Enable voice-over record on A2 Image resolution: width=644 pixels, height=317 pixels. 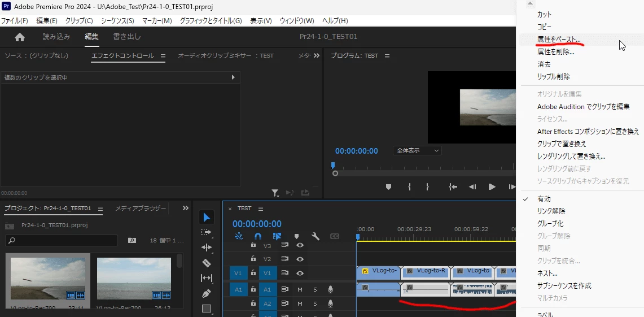tap(330, 304)
